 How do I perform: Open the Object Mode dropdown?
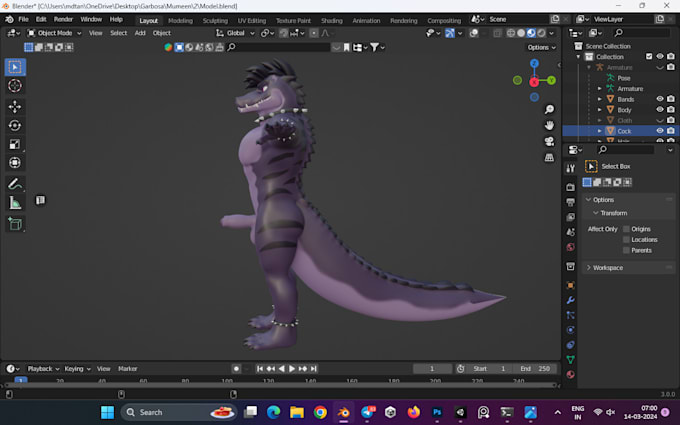pos(54,33)
